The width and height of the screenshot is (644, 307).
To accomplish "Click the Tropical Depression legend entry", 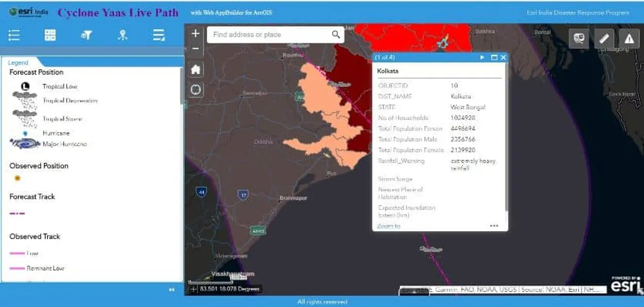I will [x=70, y=100].
